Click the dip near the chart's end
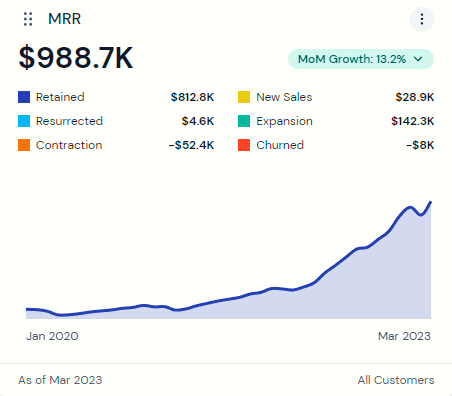The width and height of the screenshot is (452, 396). (x=421, y=215)
